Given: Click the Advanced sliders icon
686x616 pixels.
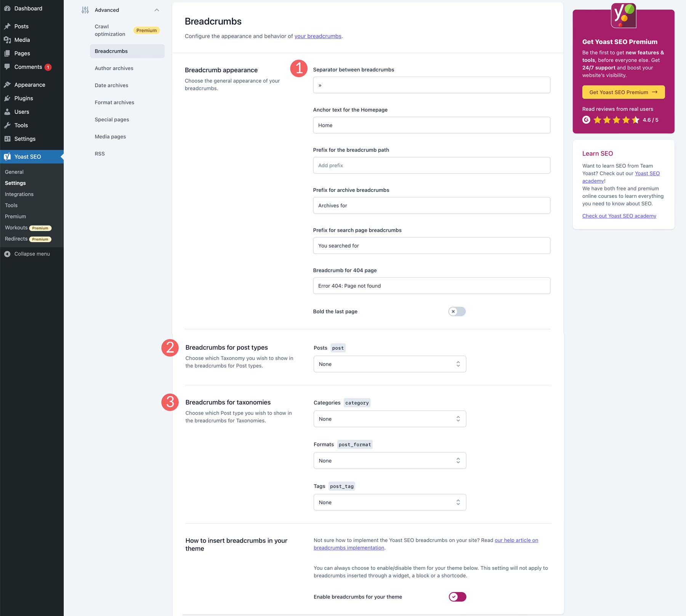Looking at the screenshot, I should (85, 10).
